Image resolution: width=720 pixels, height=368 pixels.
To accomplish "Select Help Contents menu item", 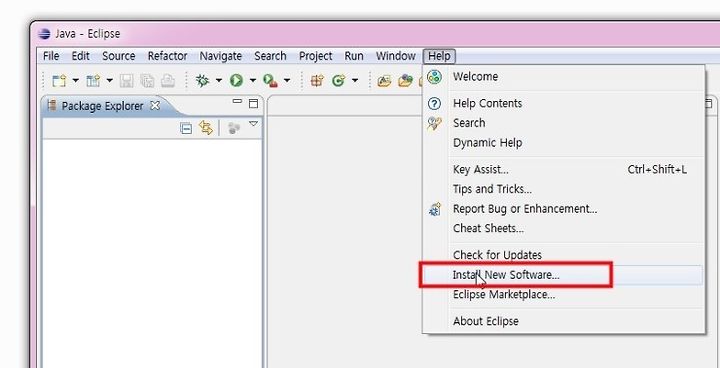I will [563, 103].
